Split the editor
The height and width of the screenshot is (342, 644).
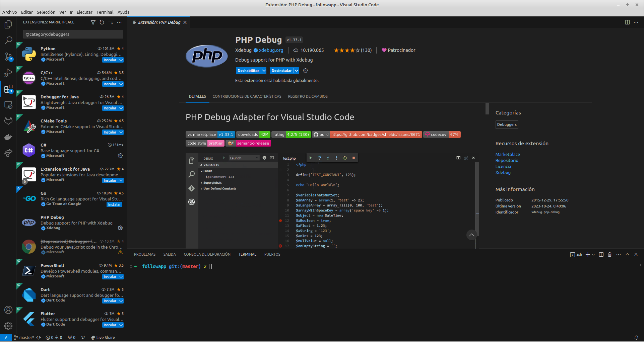point(627,22)
